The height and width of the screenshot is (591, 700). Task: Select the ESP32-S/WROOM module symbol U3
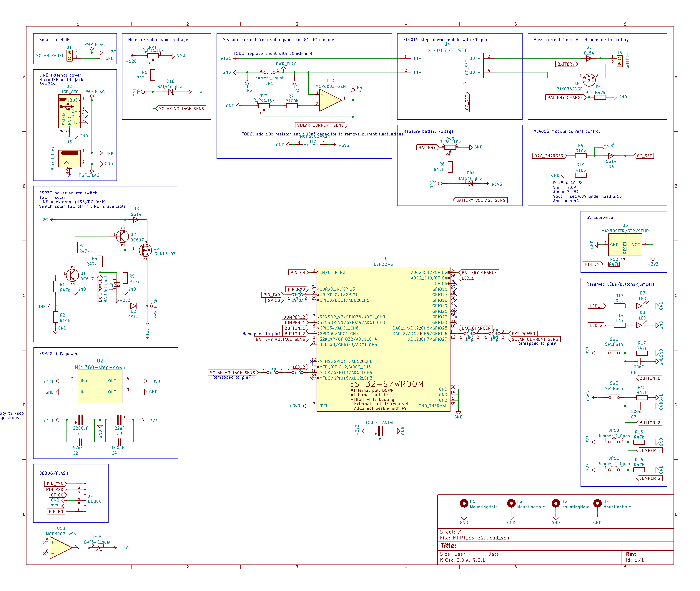click(383, 339)
